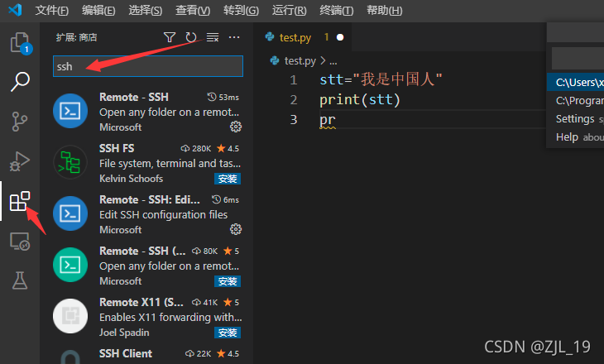Select the Remote - SSH blue icon

point(70,111)
